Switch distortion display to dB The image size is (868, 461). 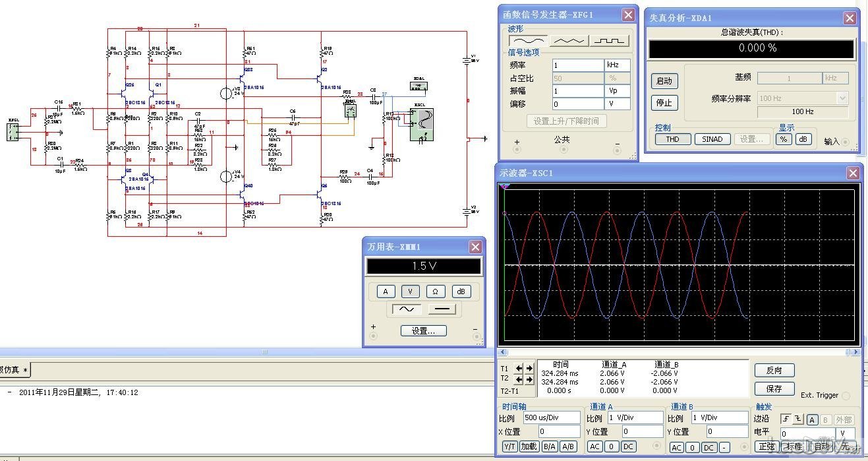[803, 139]
